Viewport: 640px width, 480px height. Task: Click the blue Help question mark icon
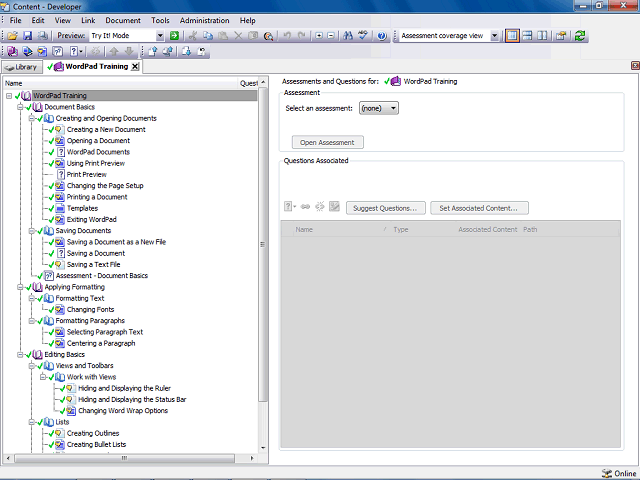[x=382, y=36]
